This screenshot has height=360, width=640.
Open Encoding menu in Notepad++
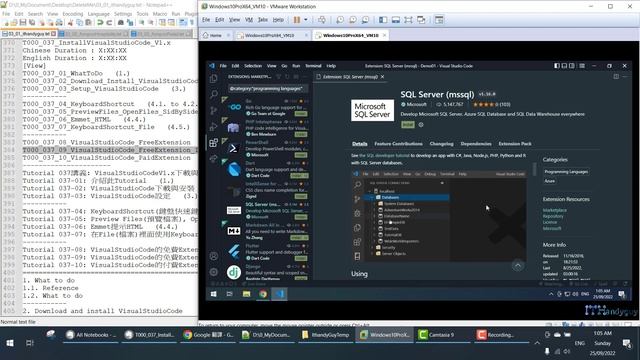[73, 14]
